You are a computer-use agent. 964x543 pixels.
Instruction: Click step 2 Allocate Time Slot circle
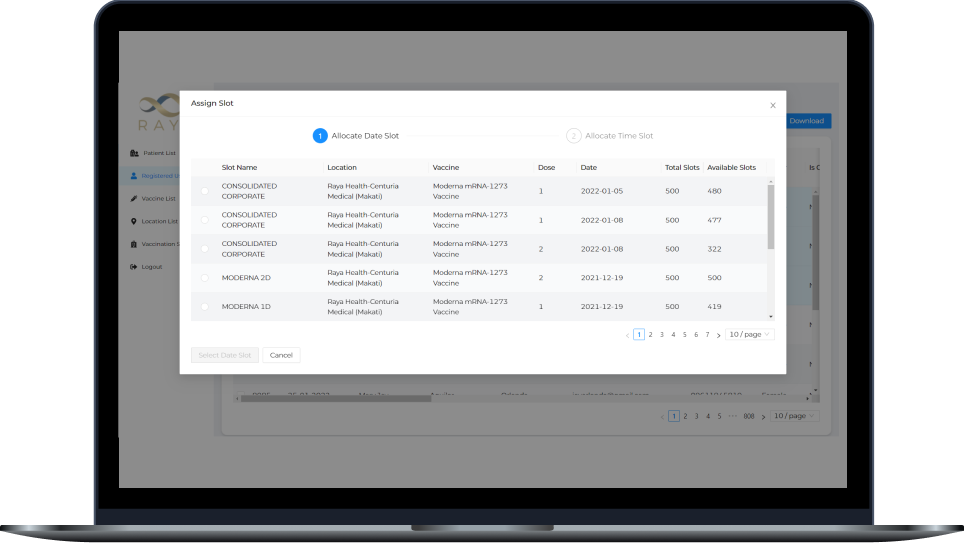coord(574,136)
